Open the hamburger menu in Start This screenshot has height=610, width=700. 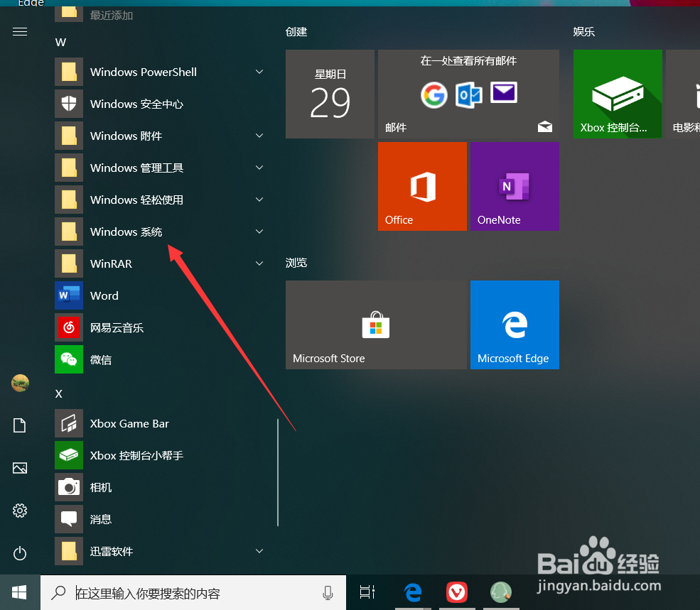(x=20, y=32)
